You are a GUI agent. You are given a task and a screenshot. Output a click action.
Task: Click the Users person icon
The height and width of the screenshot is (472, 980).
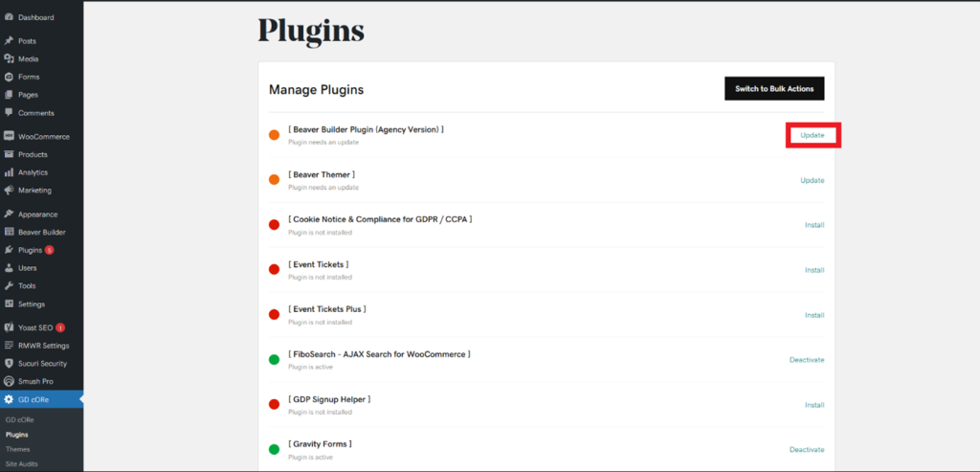[9, 267]
